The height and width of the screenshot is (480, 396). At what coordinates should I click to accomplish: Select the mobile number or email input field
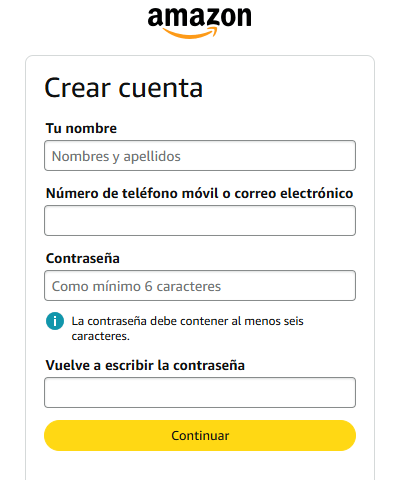pos(200,221)
